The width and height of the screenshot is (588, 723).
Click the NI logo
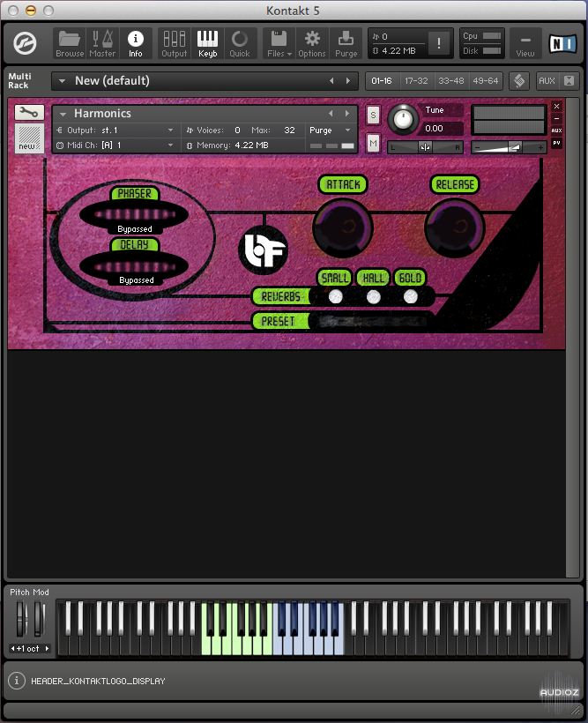point(562,44)
